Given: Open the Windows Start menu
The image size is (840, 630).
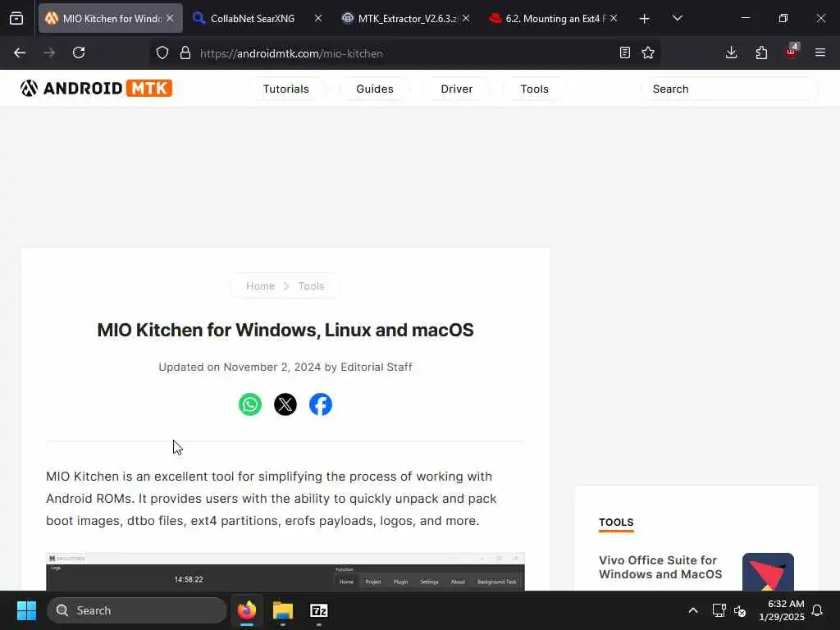Looking at the screenshot, I should (26, 610).
